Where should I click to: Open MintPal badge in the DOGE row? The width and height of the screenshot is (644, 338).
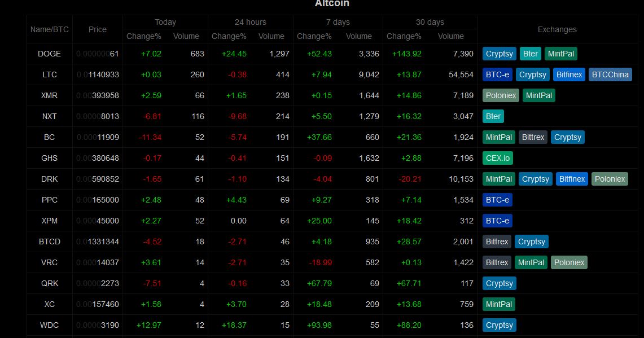[x=560, y=54]
